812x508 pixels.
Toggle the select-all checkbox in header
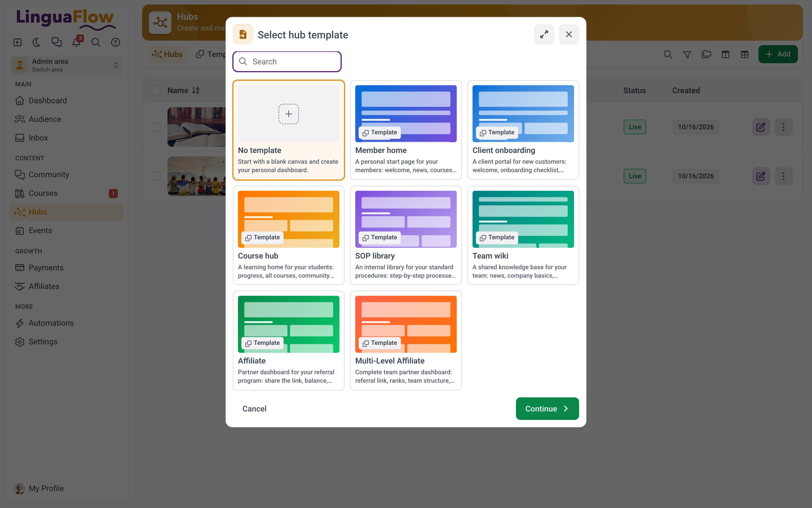coord(156,90)
